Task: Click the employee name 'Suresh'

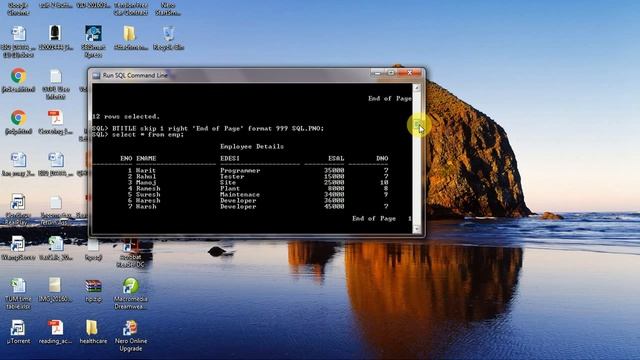Action: [x=148, y=195]
